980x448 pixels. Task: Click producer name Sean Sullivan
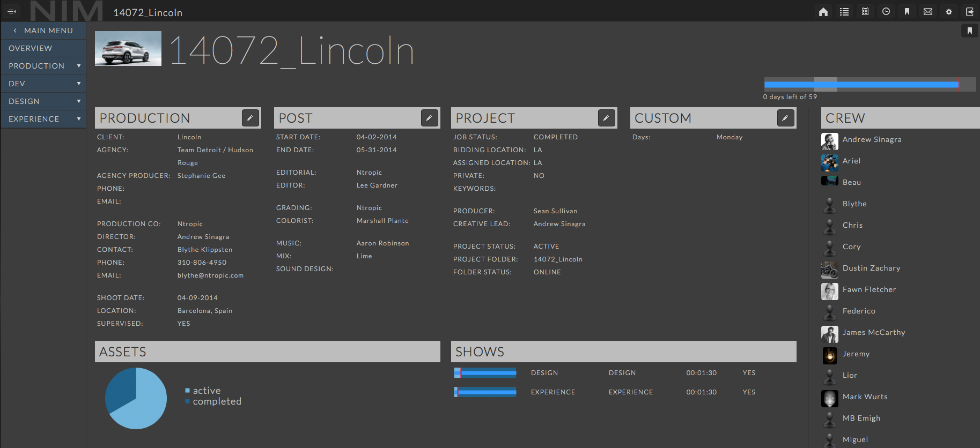(555, 211)
